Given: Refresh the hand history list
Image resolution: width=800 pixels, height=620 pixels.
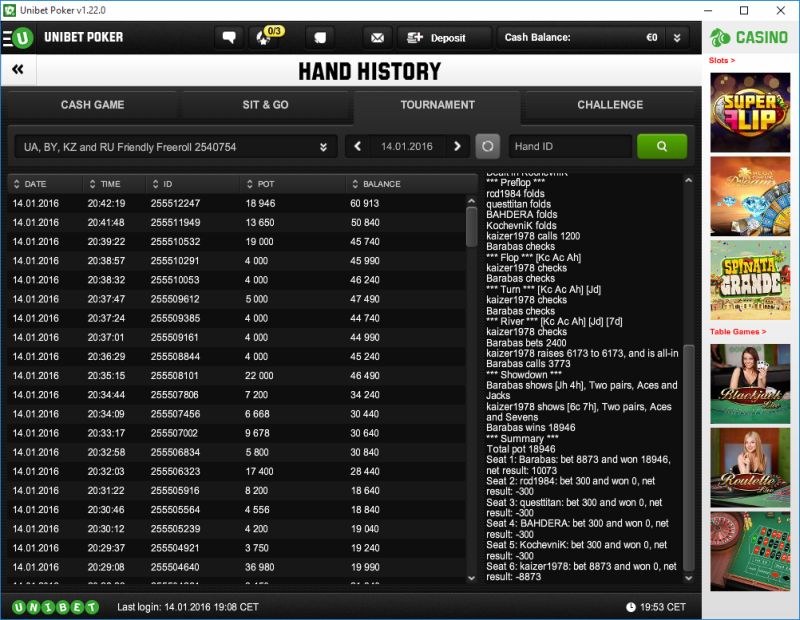Looking at the screenshot, I should tap(487, 146).
